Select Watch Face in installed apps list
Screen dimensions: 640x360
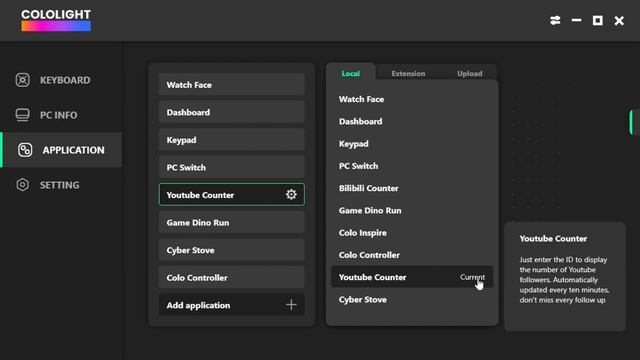click(231, 84)
